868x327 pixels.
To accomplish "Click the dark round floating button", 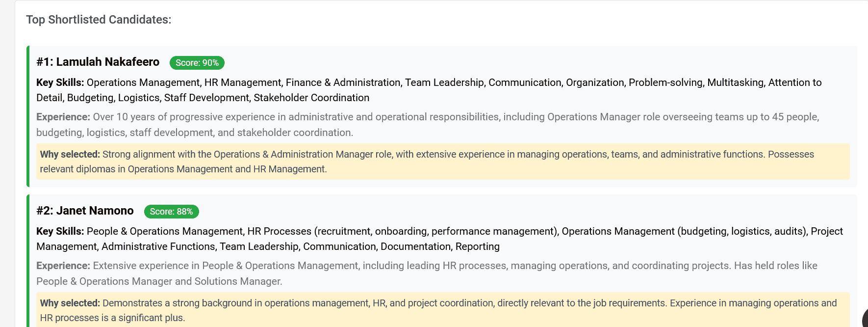I will tap(865, 318).
